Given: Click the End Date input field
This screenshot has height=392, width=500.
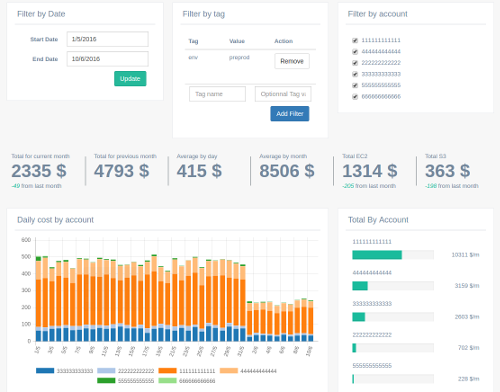Looking at the screenshot, I should click(107, 59).
